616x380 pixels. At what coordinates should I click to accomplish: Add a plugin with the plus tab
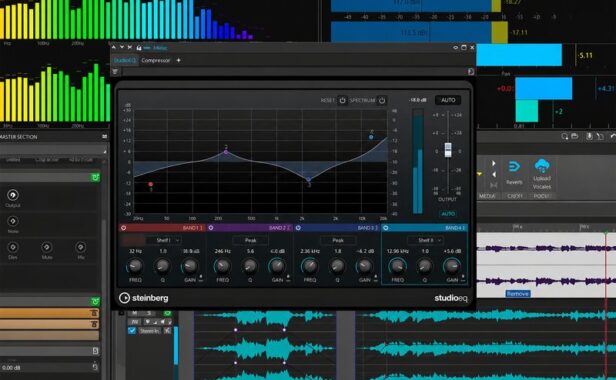pyautogui.click(x=178, y=60)
